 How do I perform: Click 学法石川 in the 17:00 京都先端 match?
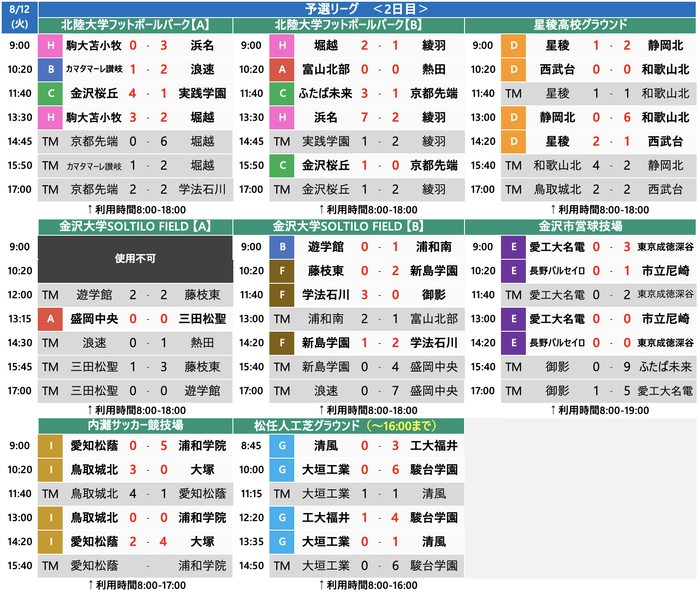tap(202, 189)
